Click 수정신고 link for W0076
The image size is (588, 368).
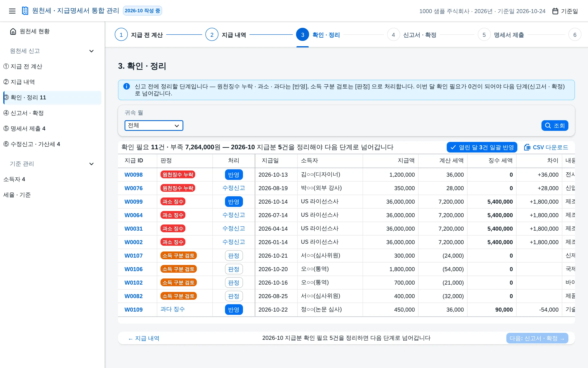click(x=234, y=188)
